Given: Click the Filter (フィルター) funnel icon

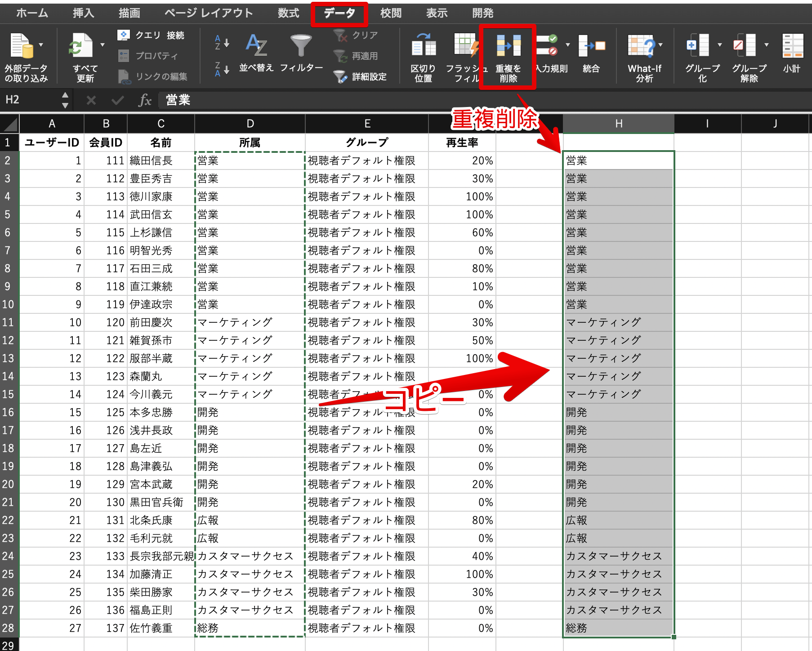Looking at the screenshot, I should 301,45.
